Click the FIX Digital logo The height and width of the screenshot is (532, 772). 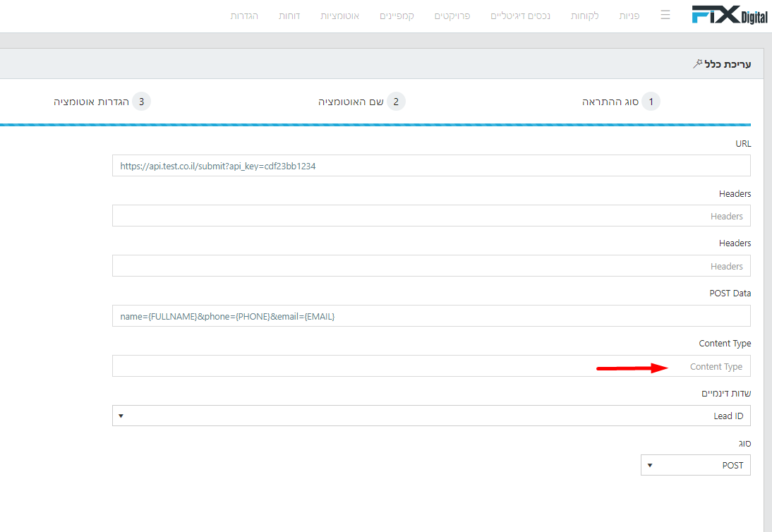729,15
